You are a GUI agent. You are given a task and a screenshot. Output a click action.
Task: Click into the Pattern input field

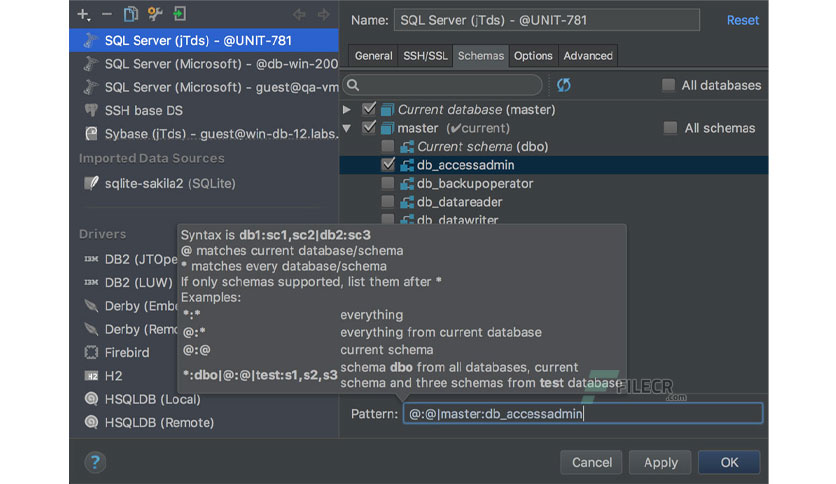point(583,414)
